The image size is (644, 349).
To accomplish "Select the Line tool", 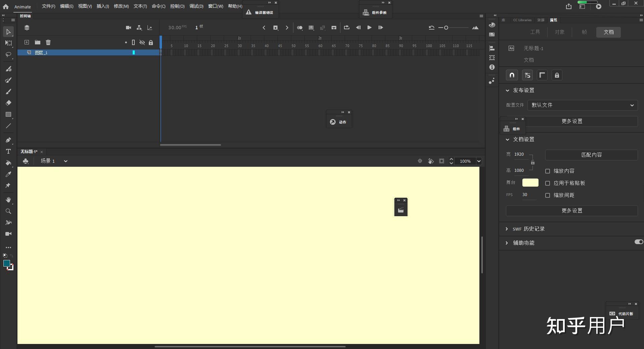I will [8, 126].
